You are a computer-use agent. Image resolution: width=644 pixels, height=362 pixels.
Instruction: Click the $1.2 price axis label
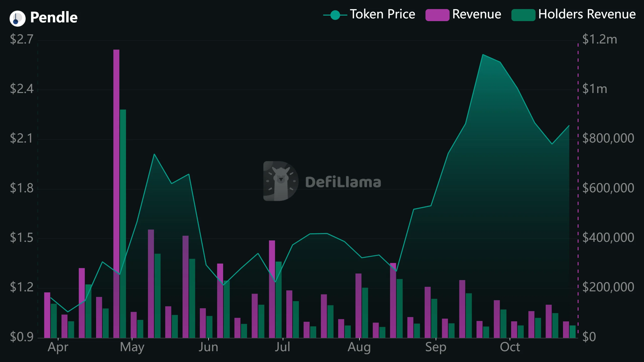22,287
